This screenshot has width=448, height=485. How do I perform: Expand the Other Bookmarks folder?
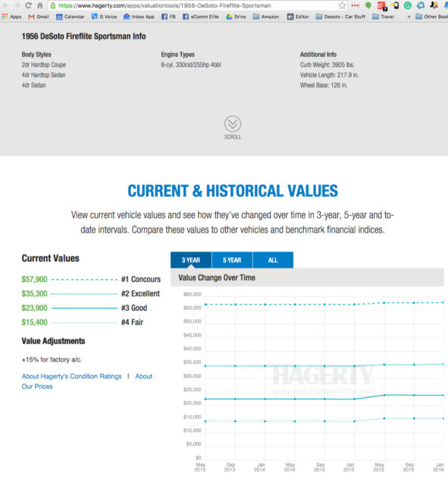tap(431, 17)
